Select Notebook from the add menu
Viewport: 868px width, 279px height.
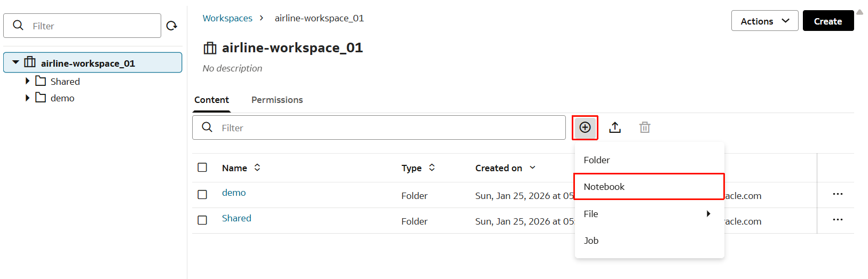click(649, 187)
